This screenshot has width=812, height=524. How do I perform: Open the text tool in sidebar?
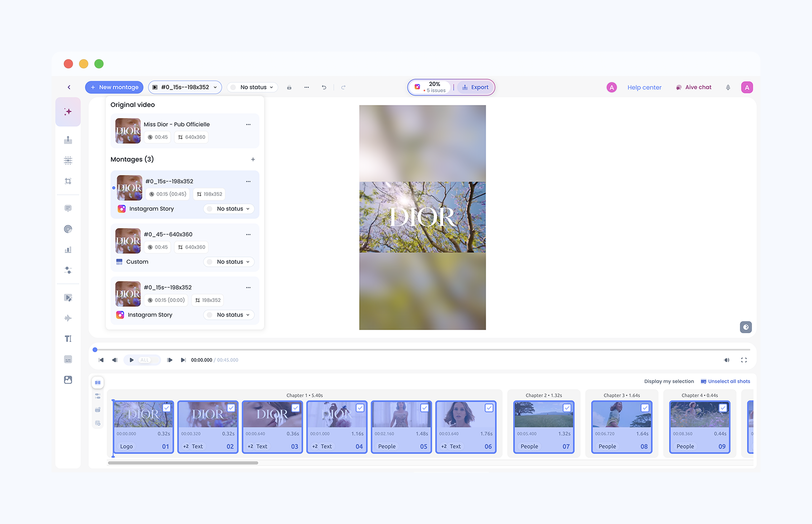point(68,339)
